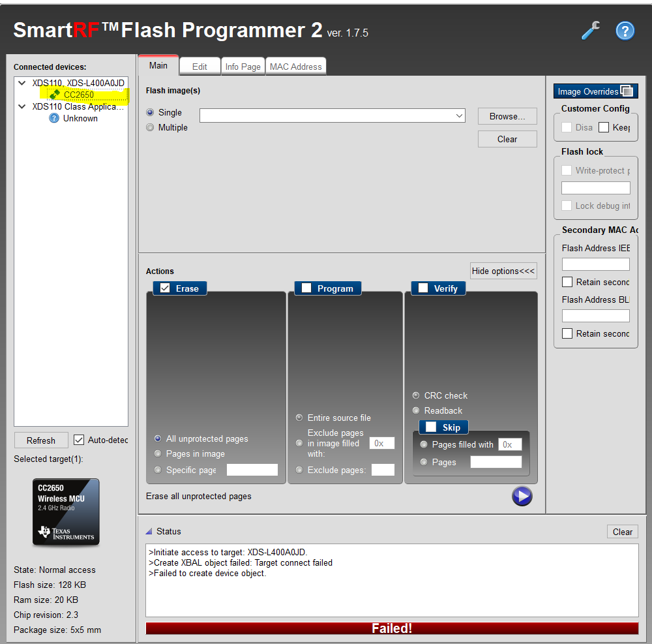Select Entire source file program option

coord(299,418)
